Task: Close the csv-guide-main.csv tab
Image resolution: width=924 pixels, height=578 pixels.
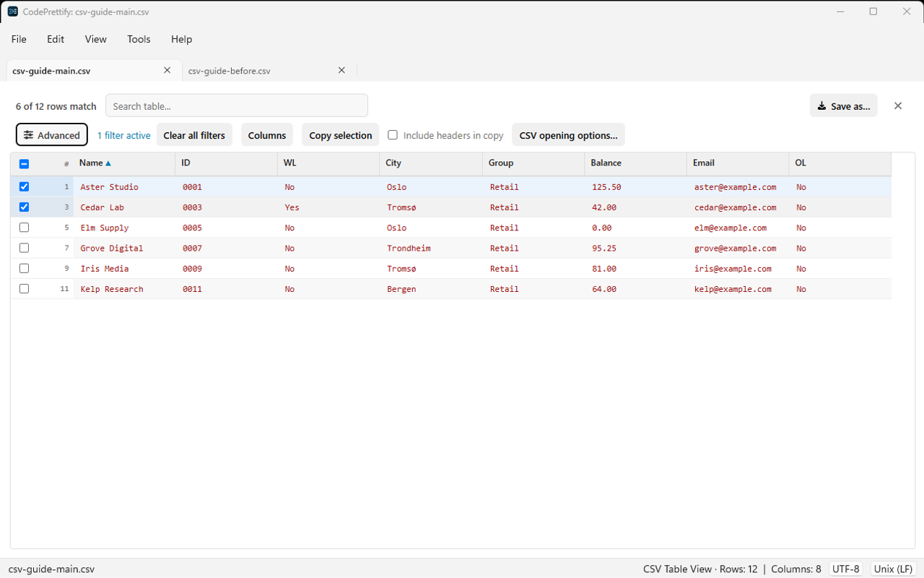Action: click(x=167, y=70)
